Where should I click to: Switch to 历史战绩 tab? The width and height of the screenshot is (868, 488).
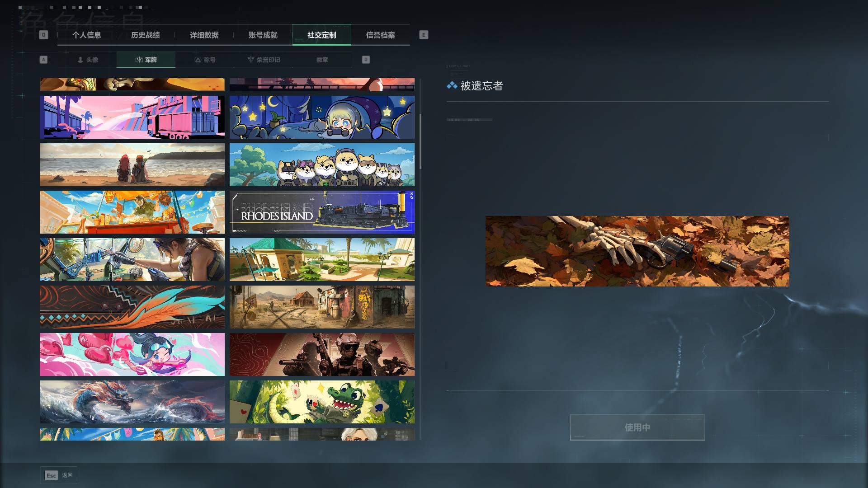click(146, 35)
